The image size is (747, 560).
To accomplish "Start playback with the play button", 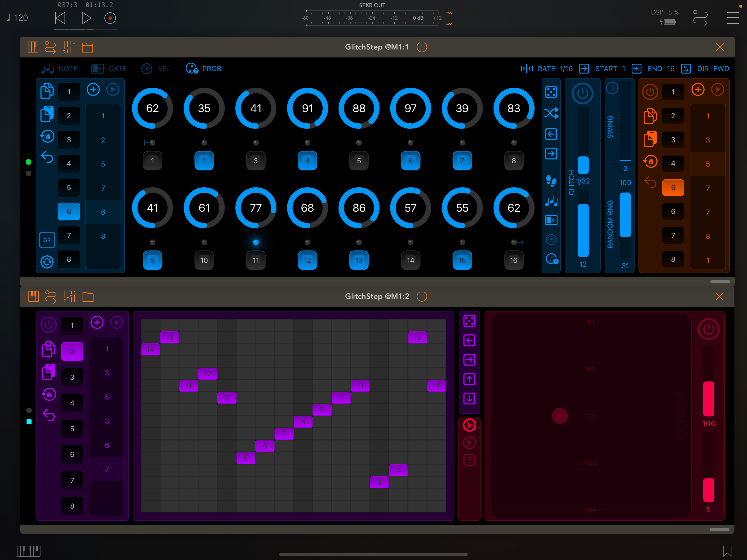I will coord(86,18).
